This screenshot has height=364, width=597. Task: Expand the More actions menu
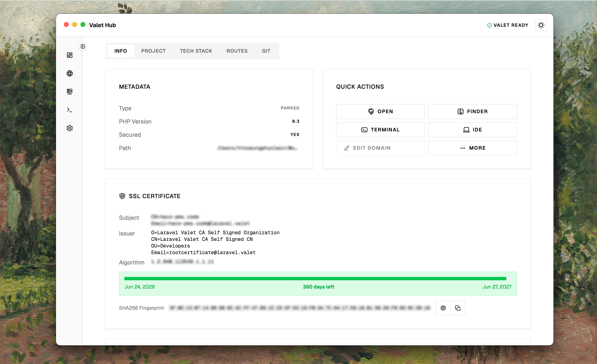click(x=472, y=148)
